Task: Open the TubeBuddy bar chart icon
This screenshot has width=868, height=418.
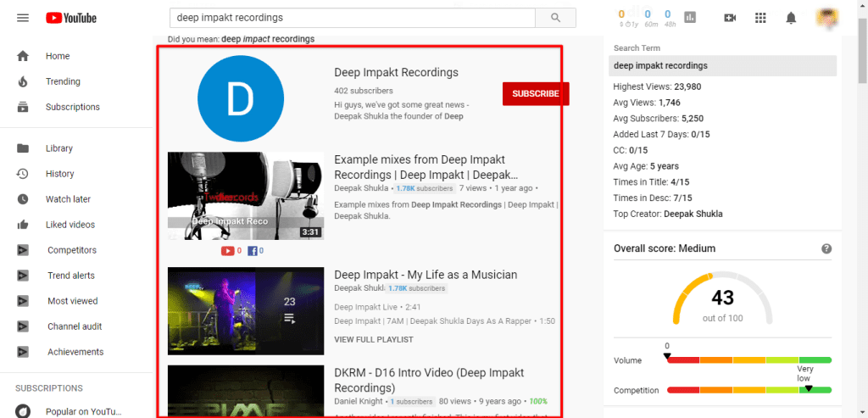Action: pyautogui.click(x=690, y=17)
